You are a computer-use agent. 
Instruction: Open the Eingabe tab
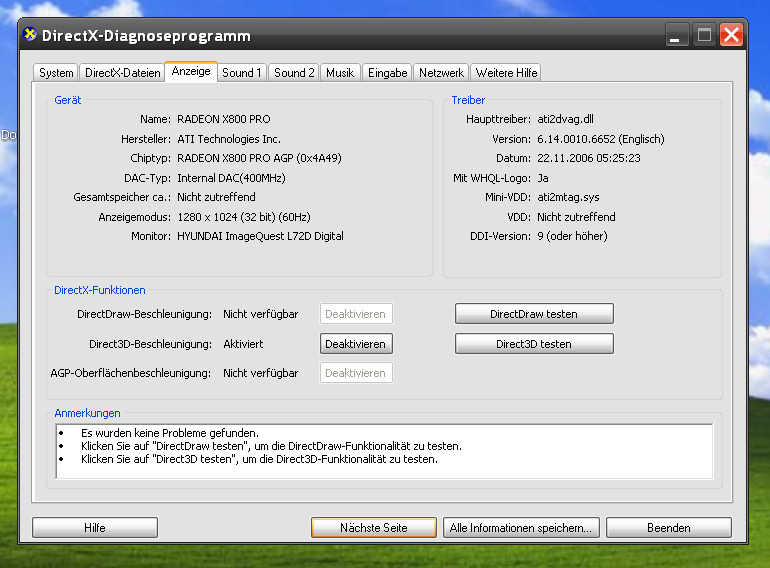387,73
